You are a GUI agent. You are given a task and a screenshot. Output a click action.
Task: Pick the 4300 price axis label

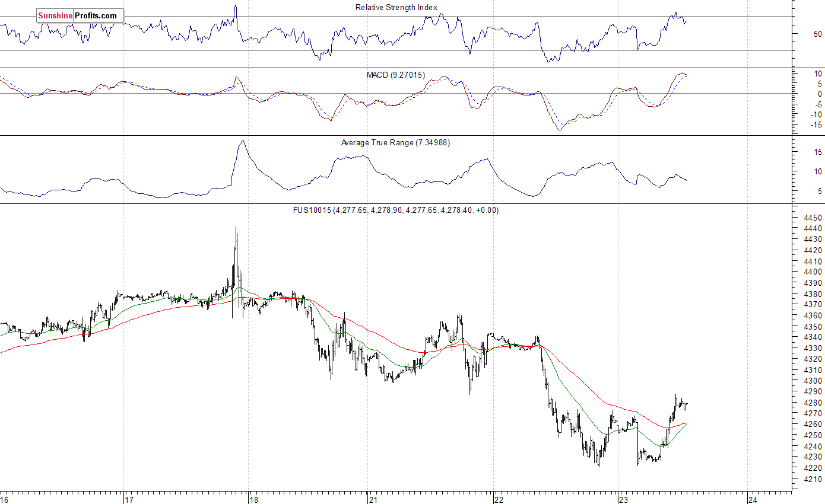(813, 381)
